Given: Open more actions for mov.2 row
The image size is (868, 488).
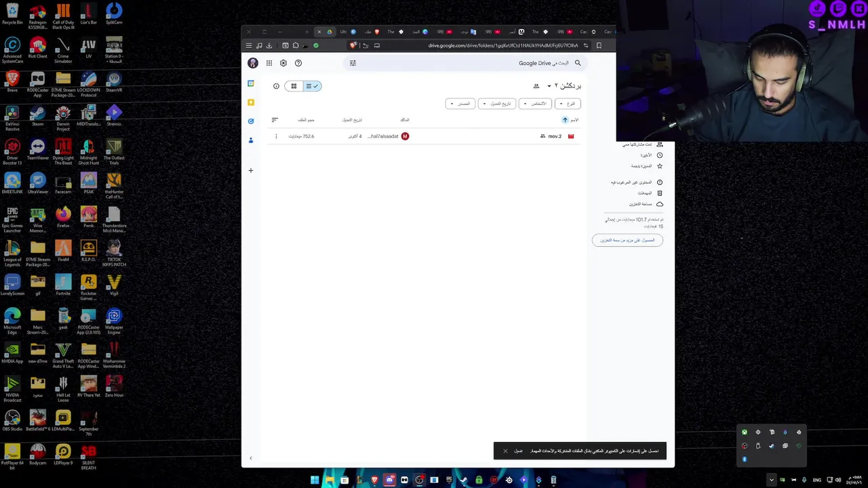Looking at the screenshot, I should click(276, 136).
